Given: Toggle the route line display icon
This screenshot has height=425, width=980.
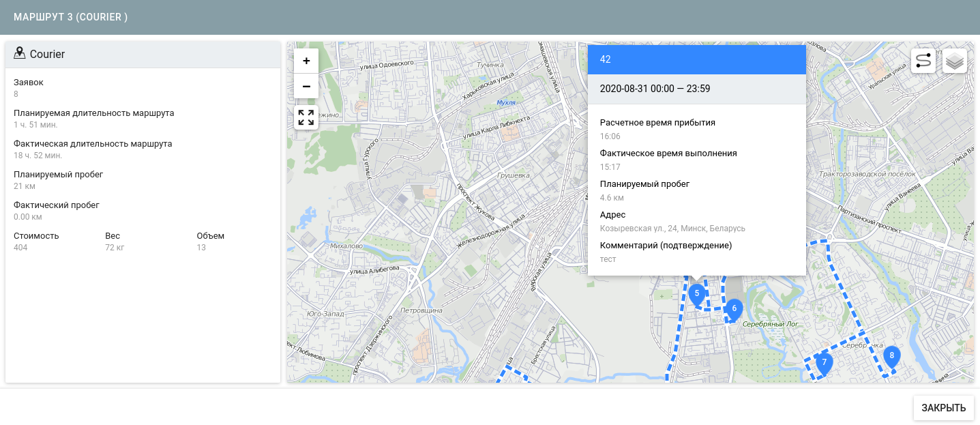Looking at the screenshot, I should [923, 61].
